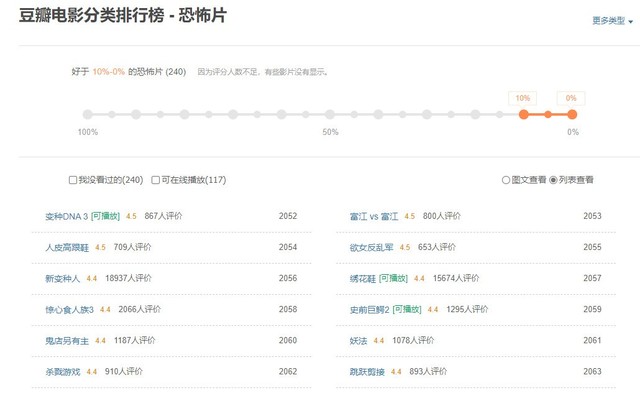Open the movie link 变种DNA 3

point(67,216)
